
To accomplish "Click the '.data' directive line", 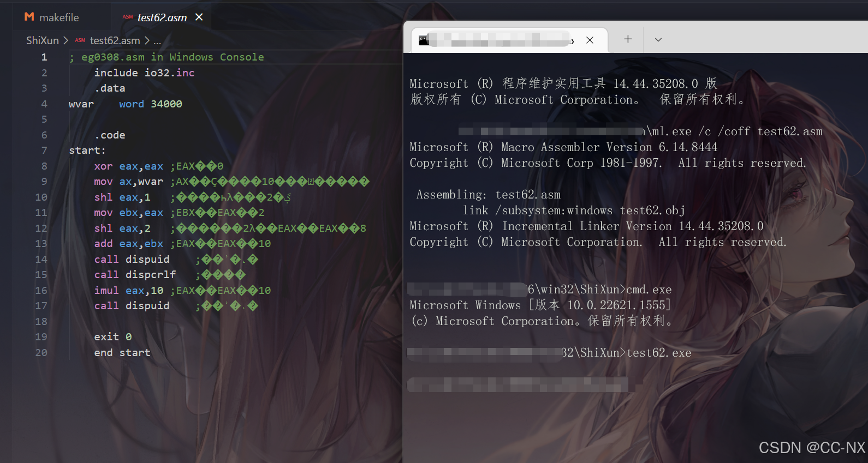I will pos(110,88).
